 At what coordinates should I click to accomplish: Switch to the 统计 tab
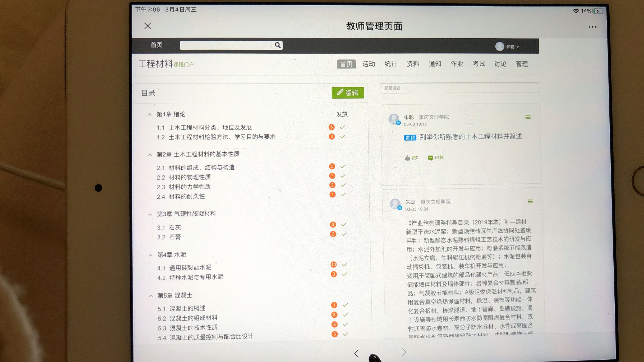[390, 64]
